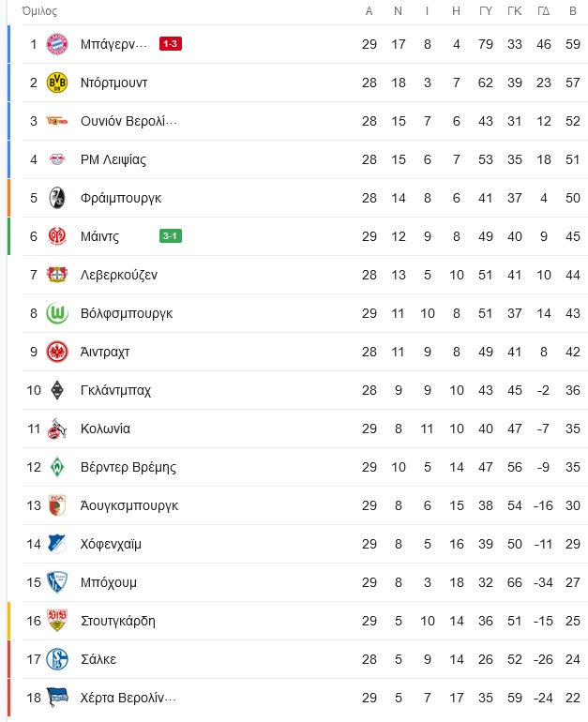Click the Borussia Dortmund BVB logo
The height and width of the screenshot is (722, 588).
coord(57,83)
